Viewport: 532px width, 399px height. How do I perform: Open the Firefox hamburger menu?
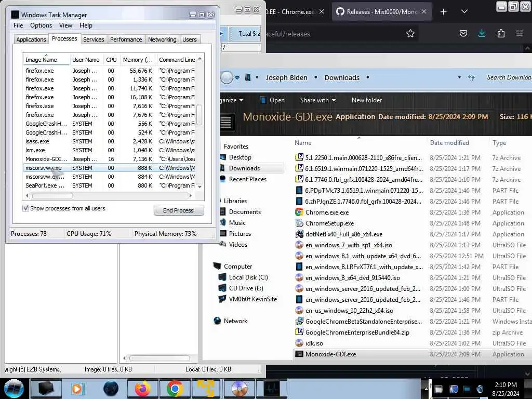tap(520, 33)
